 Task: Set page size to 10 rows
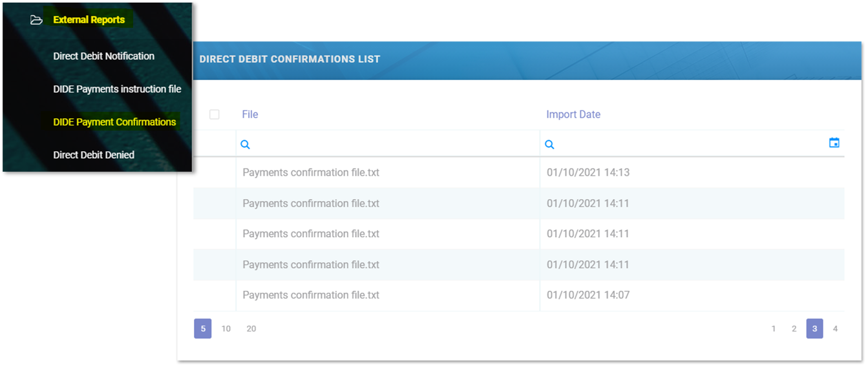pos(226,329)
